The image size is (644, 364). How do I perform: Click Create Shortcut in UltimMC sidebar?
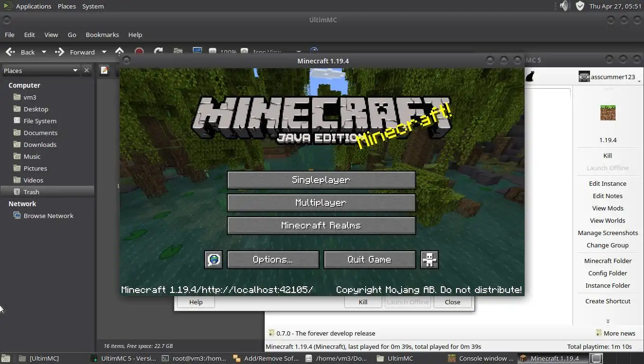coord(608,301)
